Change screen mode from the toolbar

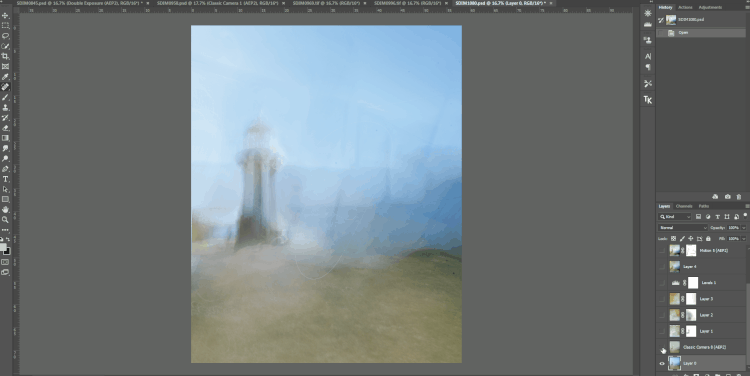(x=5, y=272)
